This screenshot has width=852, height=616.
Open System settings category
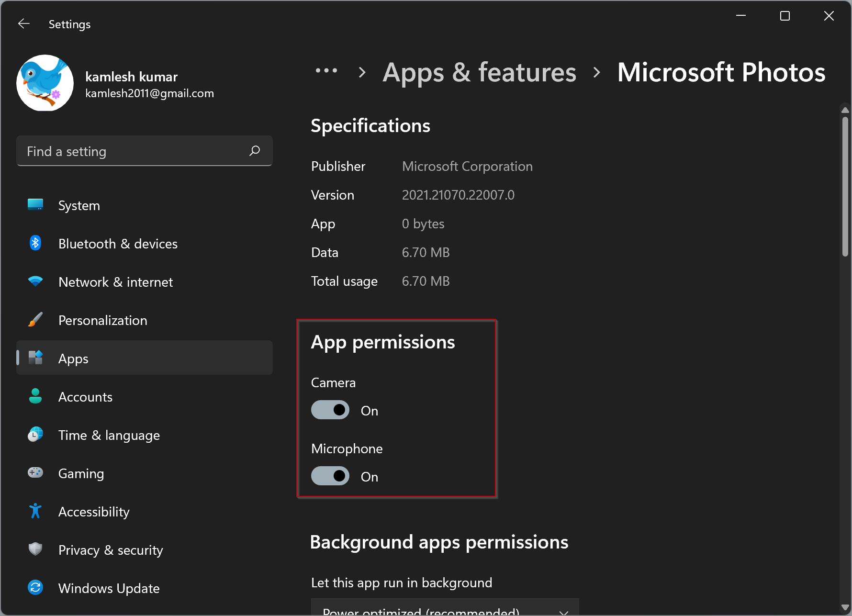tap(145, 205)
